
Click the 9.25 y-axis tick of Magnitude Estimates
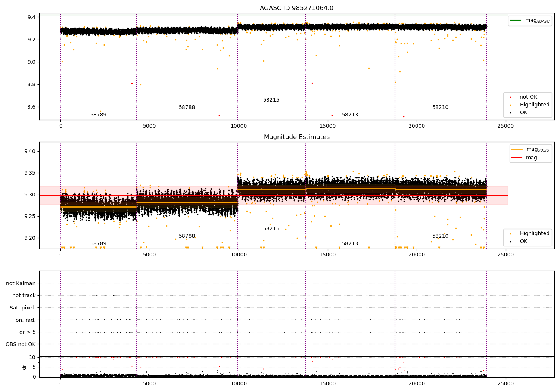[x=30, y=217]
